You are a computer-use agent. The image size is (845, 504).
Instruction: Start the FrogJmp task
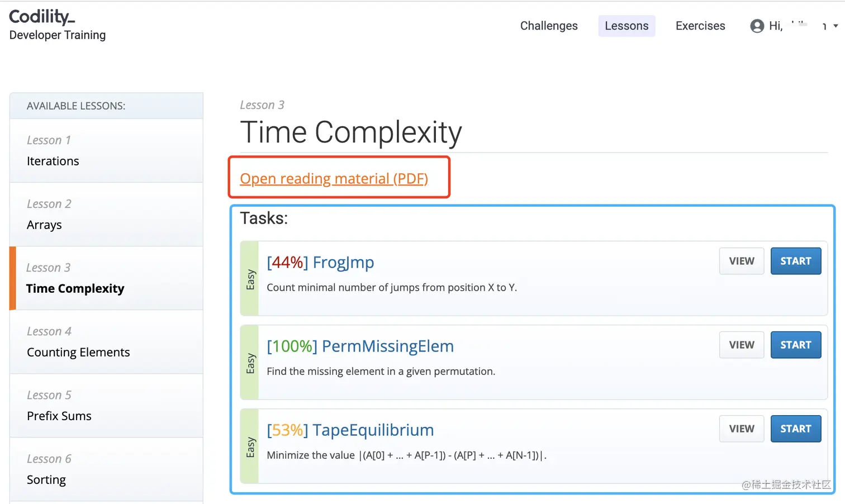(796, 261)
